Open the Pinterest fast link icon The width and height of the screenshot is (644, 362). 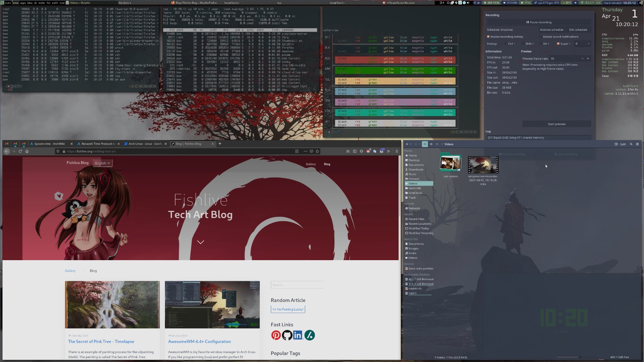(x=276, y=335)
